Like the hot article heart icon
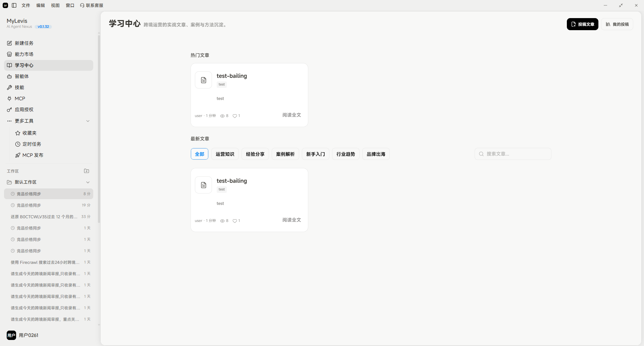644x346 pixels. pyautogui.click(x=235, y=116)
